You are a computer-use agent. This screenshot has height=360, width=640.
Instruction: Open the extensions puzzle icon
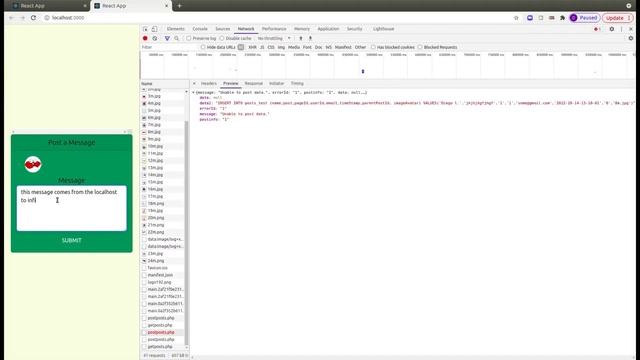[562, 18]
